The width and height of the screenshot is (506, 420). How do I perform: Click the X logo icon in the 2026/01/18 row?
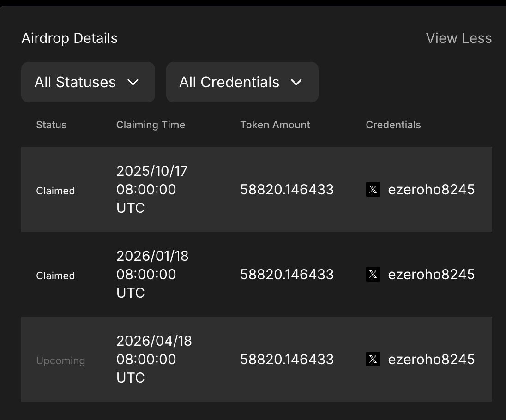pos(373,274)
